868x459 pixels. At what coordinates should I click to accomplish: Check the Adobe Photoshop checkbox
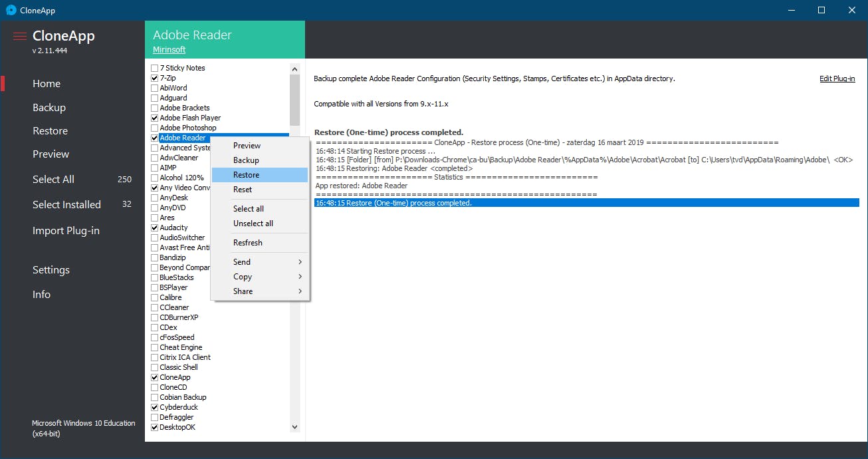tap(155, 128)
